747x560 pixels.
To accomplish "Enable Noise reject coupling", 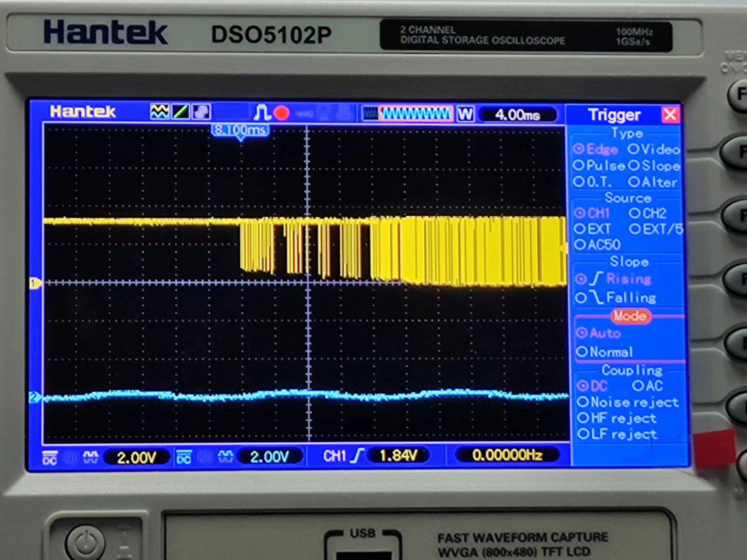I will tap(627, 402).
